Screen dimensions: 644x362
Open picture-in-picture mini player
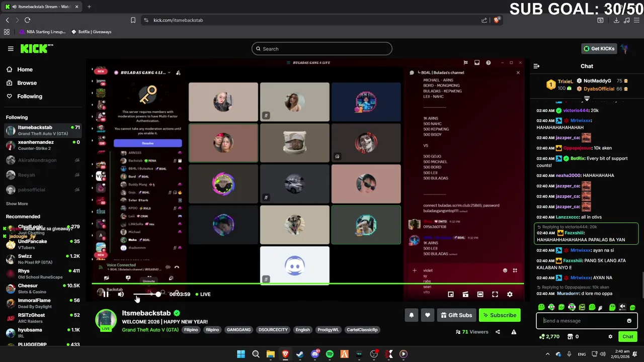coord(451,294)
